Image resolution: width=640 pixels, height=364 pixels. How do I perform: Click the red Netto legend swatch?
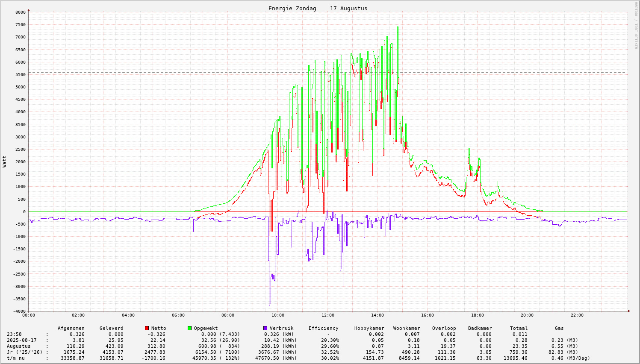[x=147, y=328]
